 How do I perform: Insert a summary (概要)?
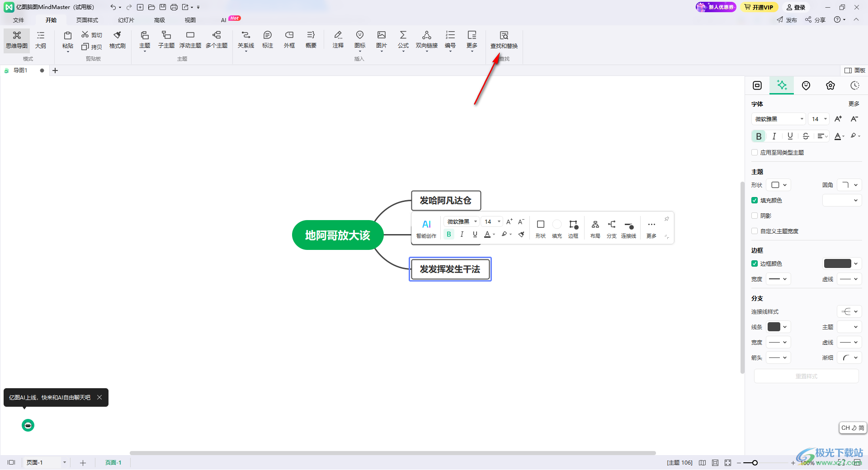click(311, 40)
